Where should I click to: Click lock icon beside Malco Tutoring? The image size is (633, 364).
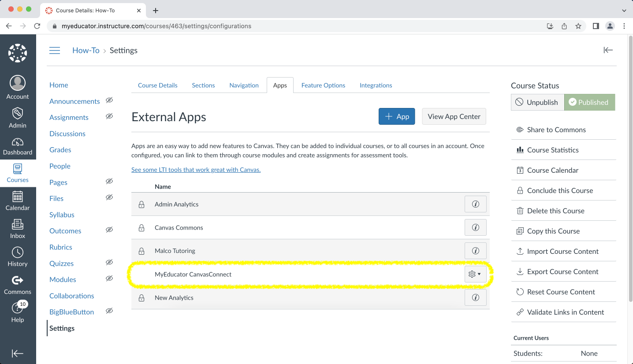[141, 251]
